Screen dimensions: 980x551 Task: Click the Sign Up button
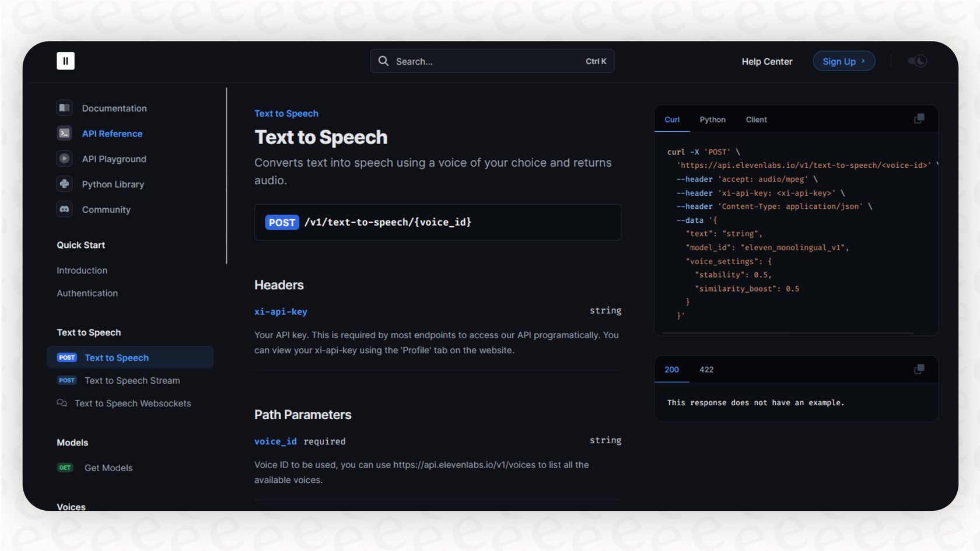click(x=843, y=61)
